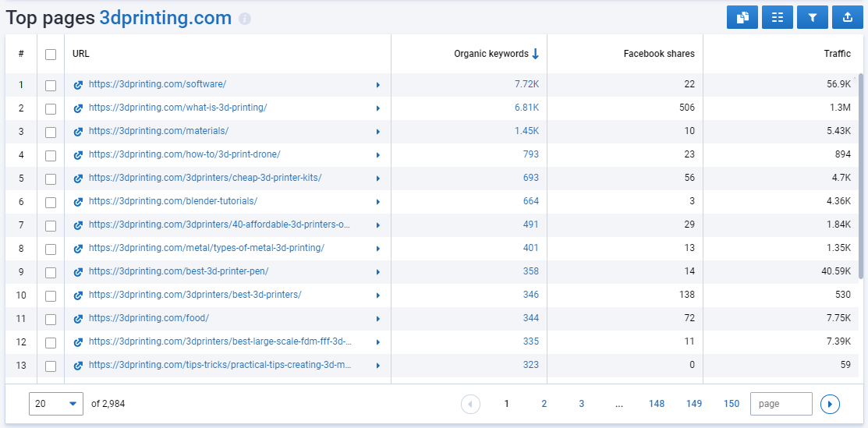Viewport: 868px width, 428px height.
Task: Open external link icon for best-3d-printers row
Action: coord(78,295)
